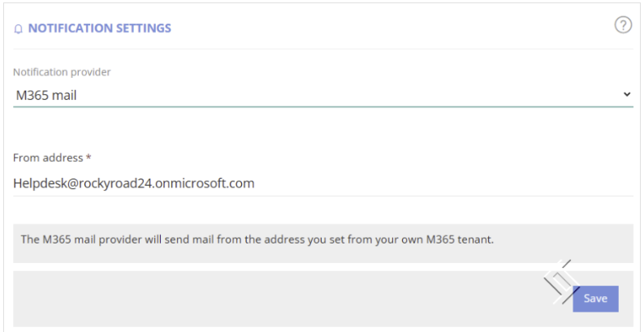The width and height of the screenshot is (644, 332).
Task: Click the NOTIFICATION SETTINGS heading
Action: 99,28
